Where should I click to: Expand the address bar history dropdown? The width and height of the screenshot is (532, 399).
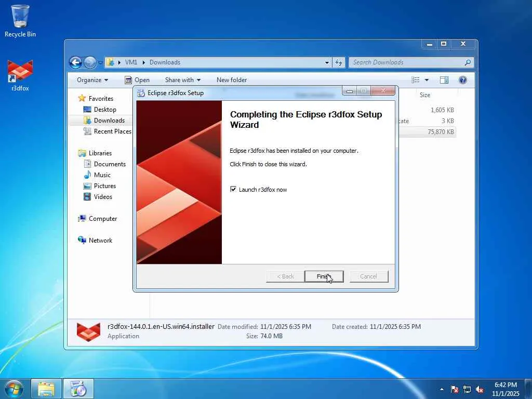point(327,62)
